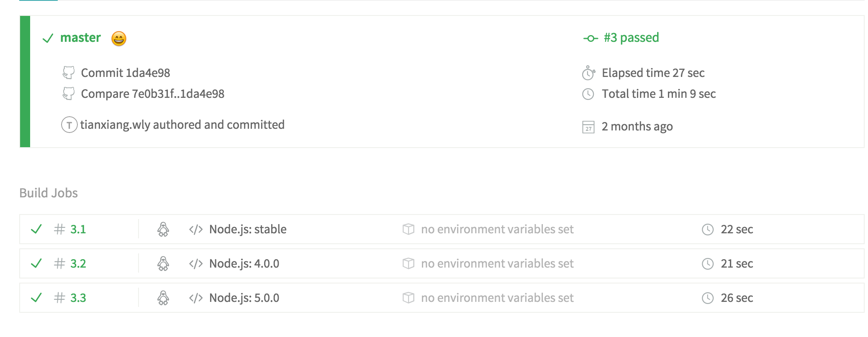Screen dimensions: 868x337
Task: Click Linux penguin icon in job 3.1
Action: pos(163,229)
